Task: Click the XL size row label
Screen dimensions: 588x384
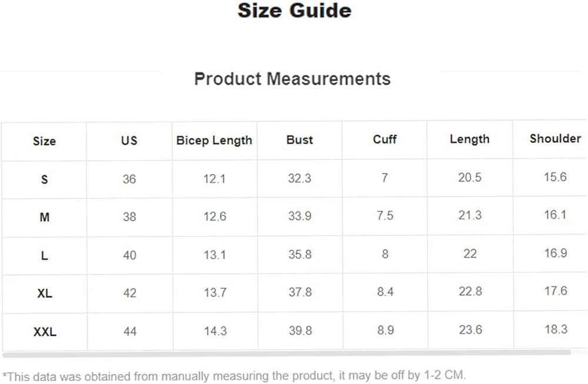Action: point(45,293)
